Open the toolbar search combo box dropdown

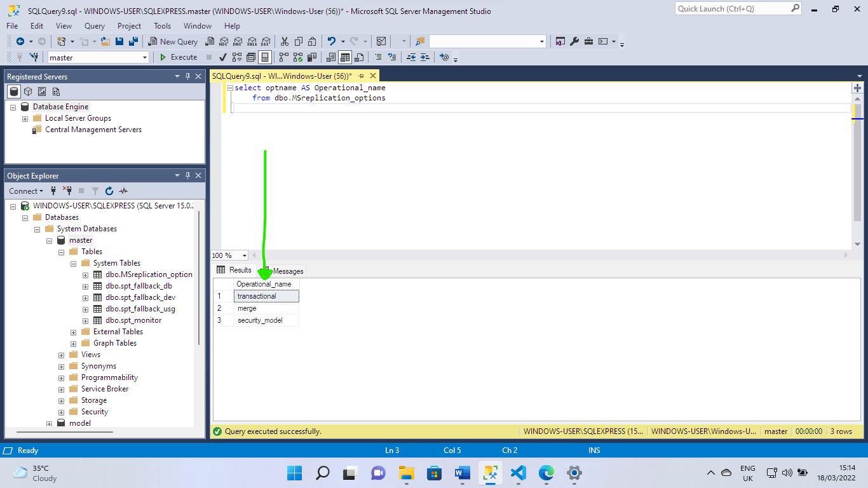541,41
